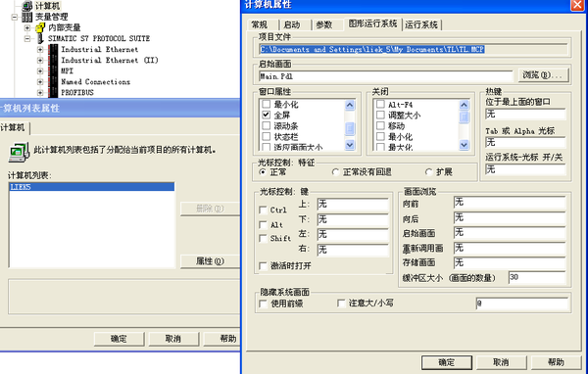Viewport: 588px width, 374px height.
Task: Click the Internal Tags folder icon
Action: 40,27
